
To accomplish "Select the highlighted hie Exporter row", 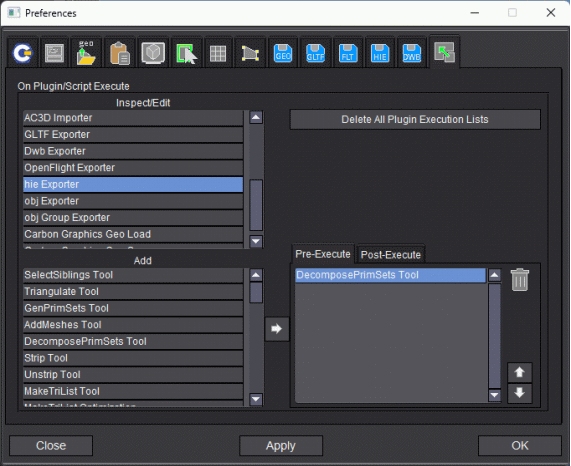I will click(133, 184).
